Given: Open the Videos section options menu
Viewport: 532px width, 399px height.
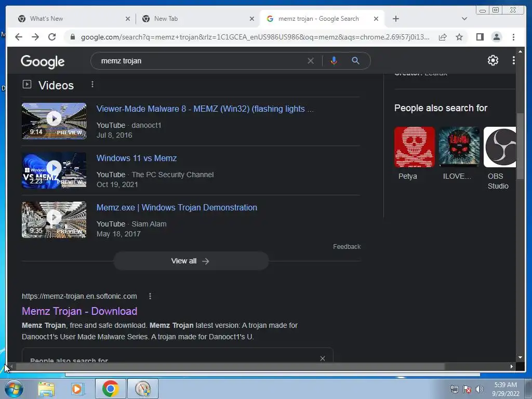Looking at the screenshot, I should pyautogui.click(x=92, y=84).
